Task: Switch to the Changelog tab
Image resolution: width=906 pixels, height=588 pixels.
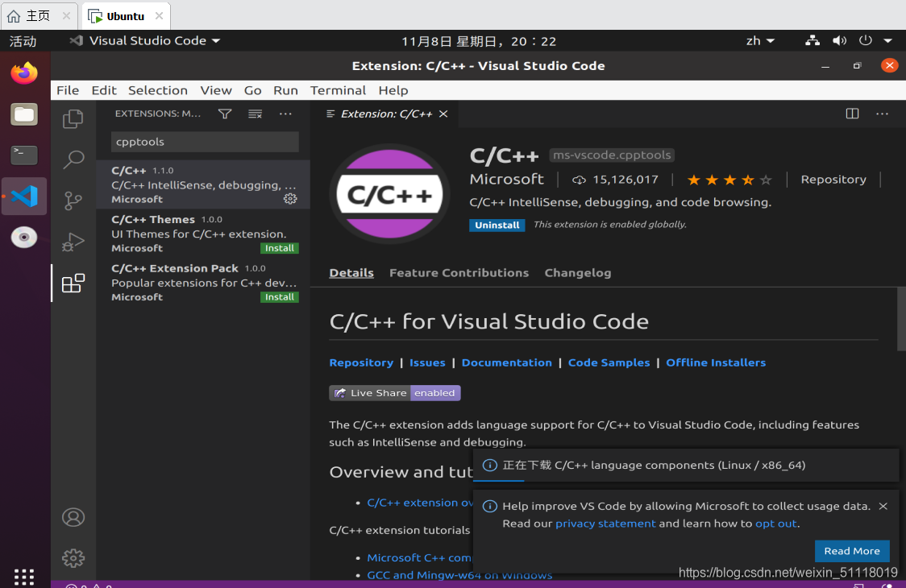Action: tap(578, 272)
